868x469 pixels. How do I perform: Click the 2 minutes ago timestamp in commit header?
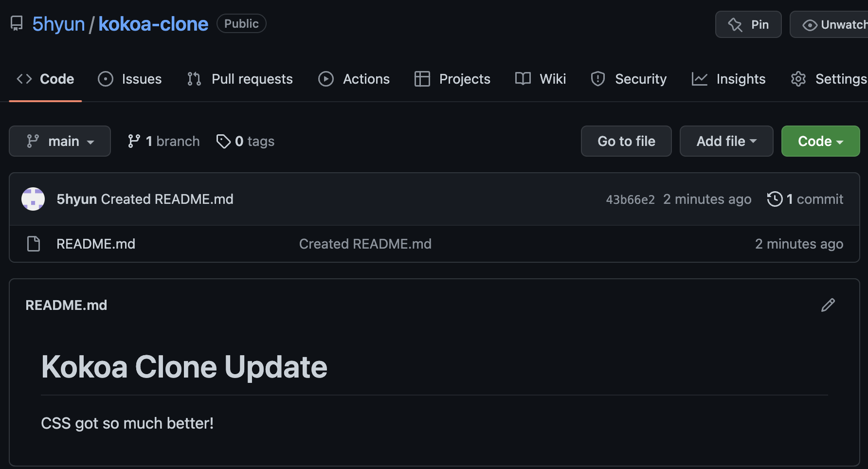coord(707,199)
